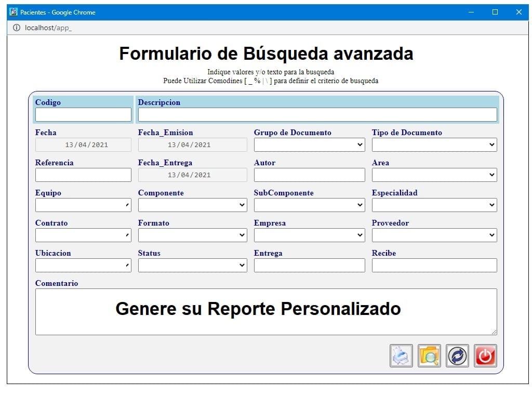Click the Descripcion label
This screenshot has height=395, width=532.
pyautogui.click(x=159, y=102)
